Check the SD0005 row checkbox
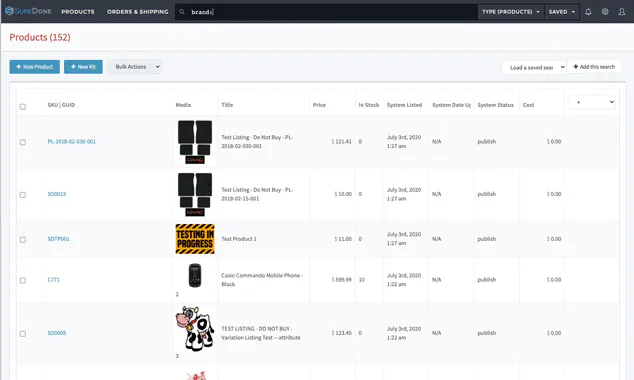Viewport: 634px width, 380px height. 23,334
